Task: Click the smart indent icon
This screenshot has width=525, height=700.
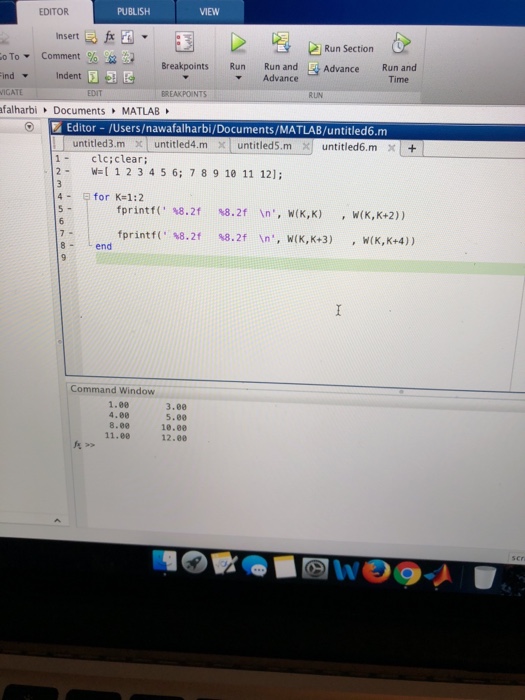Action: pos(93,77)
